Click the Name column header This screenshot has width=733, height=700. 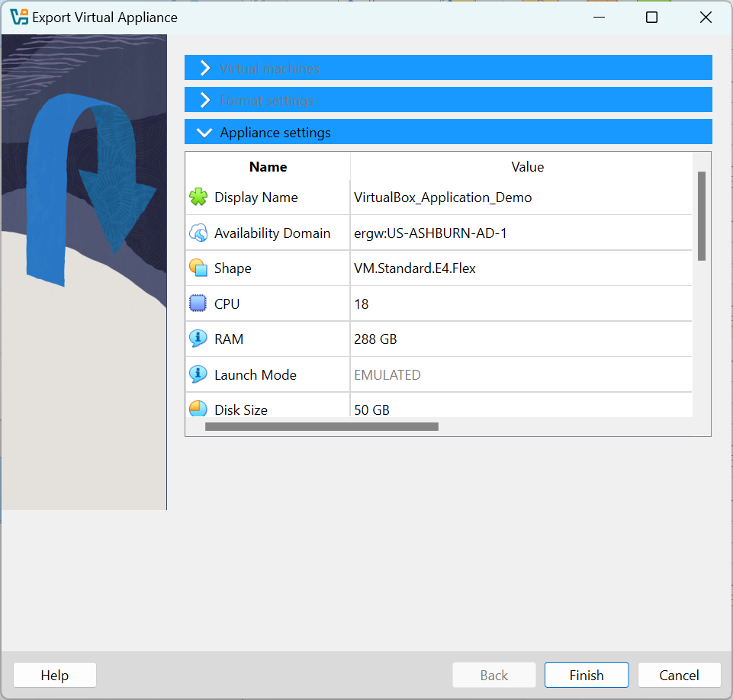pyautogui.click(x=268, y=167)
